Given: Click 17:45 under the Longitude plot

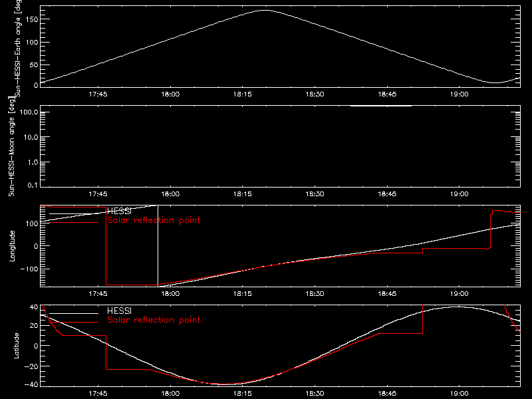Looking at the screenshot, I should [98, 294].
